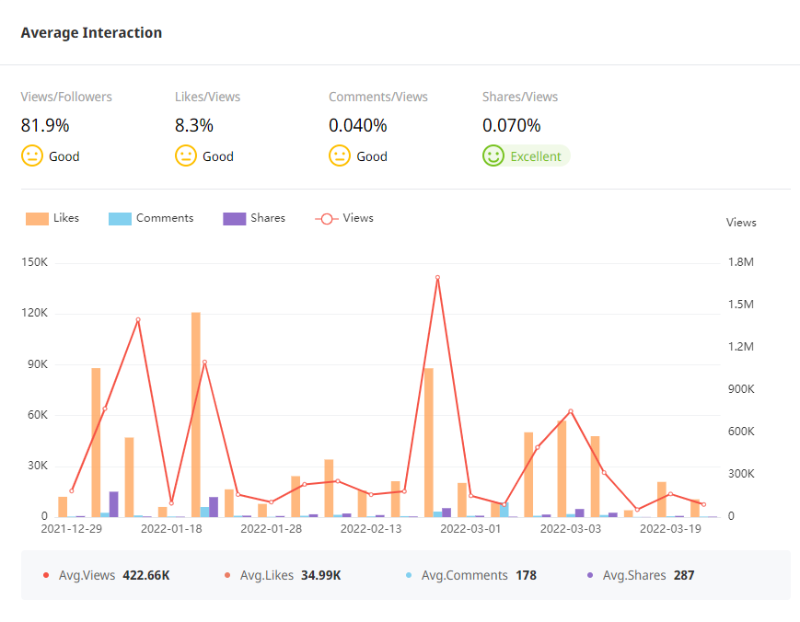Click the 81.9% Views/Followers value
800x622 pixels.
(45, 125)
